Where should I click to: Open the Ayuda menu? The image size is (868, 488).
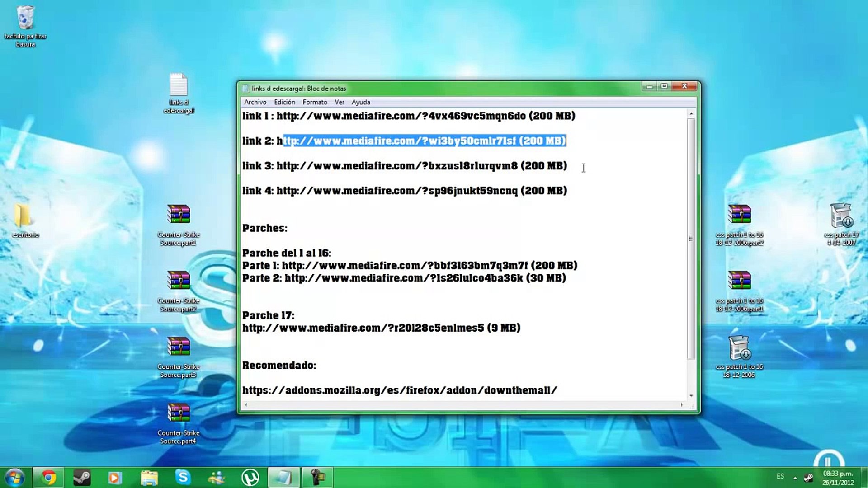[360, 102]
